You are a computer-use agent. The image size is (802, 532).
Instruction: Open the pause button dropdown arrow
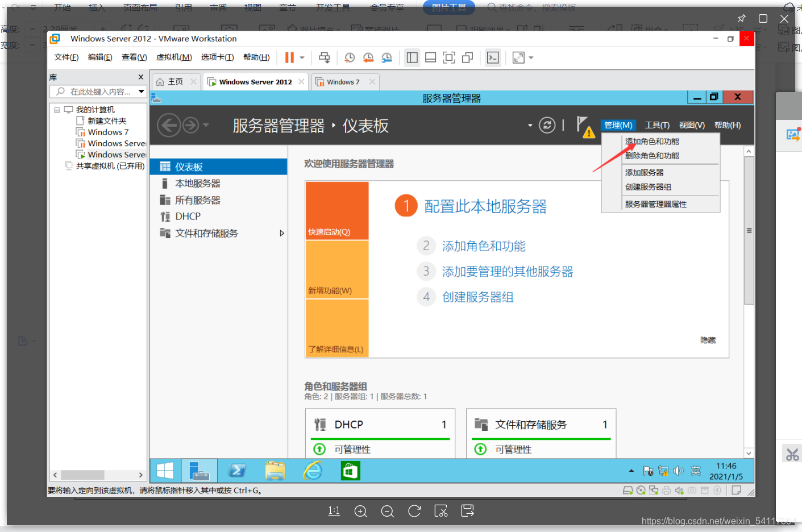[302, 57]
